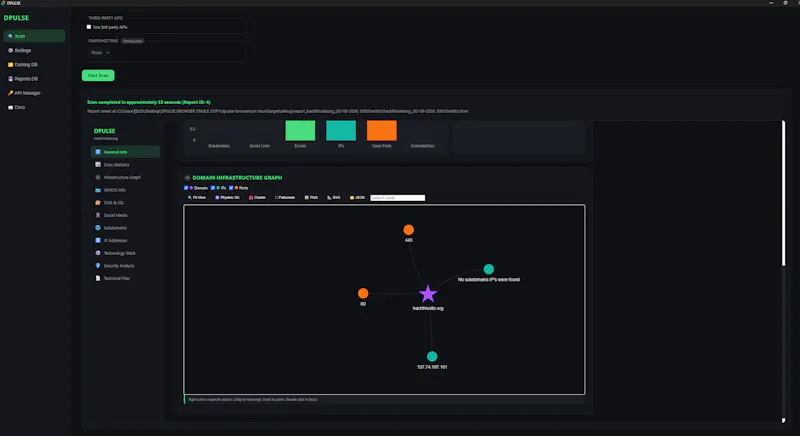
Task: Toggle IPs nodes visibility checkbox
Action: click(213, 188)
